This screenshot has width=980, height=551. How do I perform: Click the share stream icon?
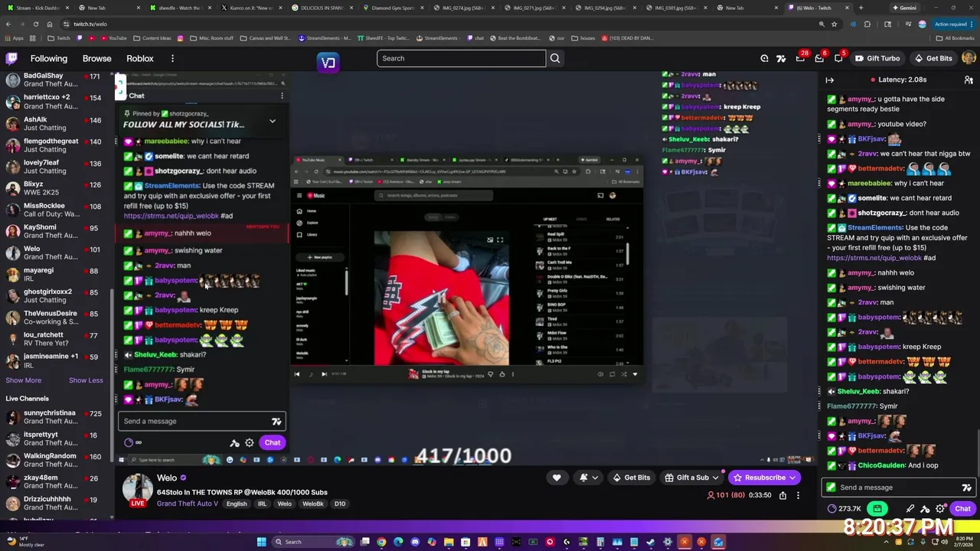click(x=782, y=495)
